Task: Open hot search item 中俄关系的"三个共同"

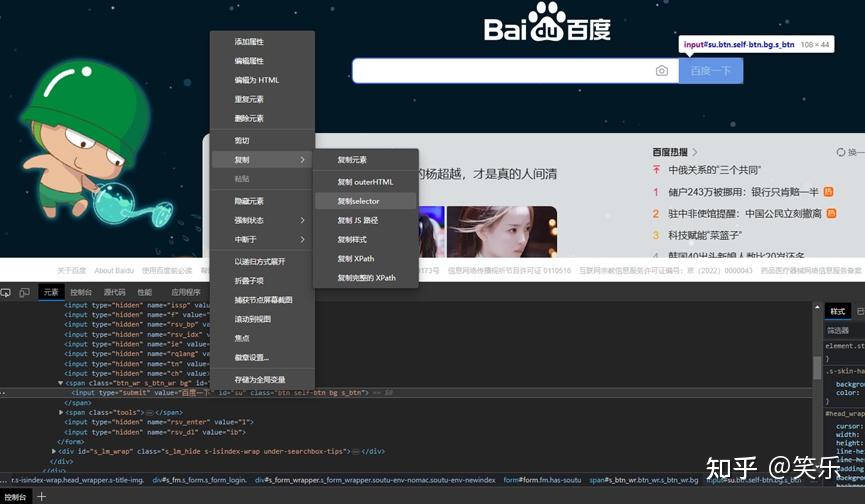Action: [x=714, y=170]
